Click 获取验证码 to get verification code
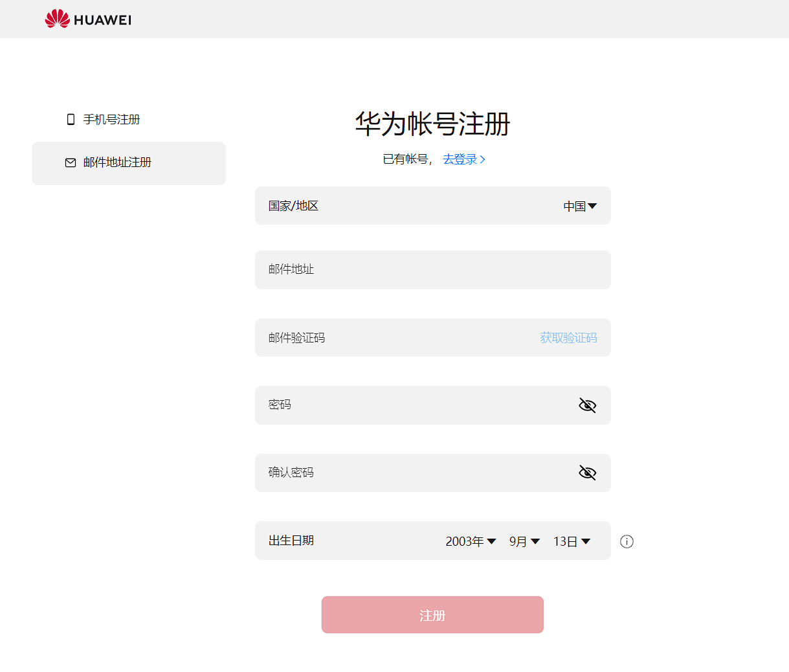The image size is (789, 672). [x=569, y=338]
